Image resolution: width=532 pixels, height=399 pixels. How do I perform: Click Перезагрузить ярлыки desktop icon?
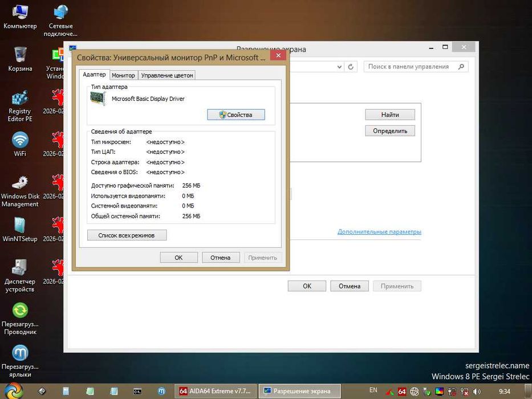(20, 361)
